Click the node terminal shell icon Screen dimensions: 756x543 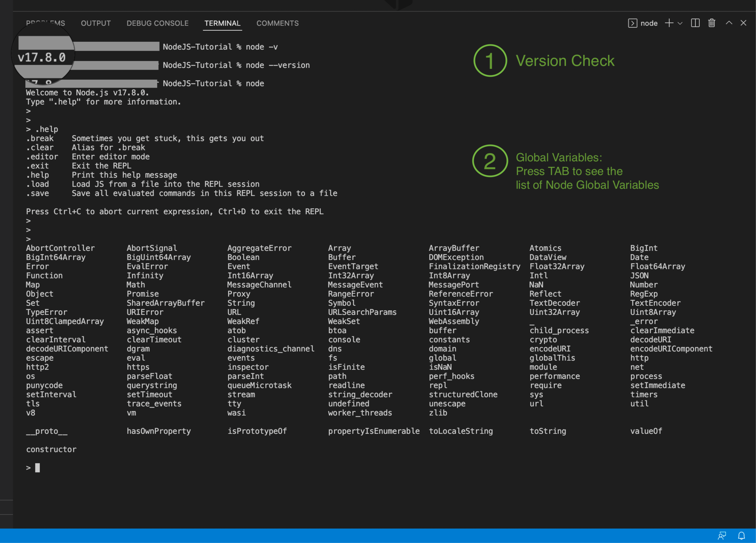[632, 23]
